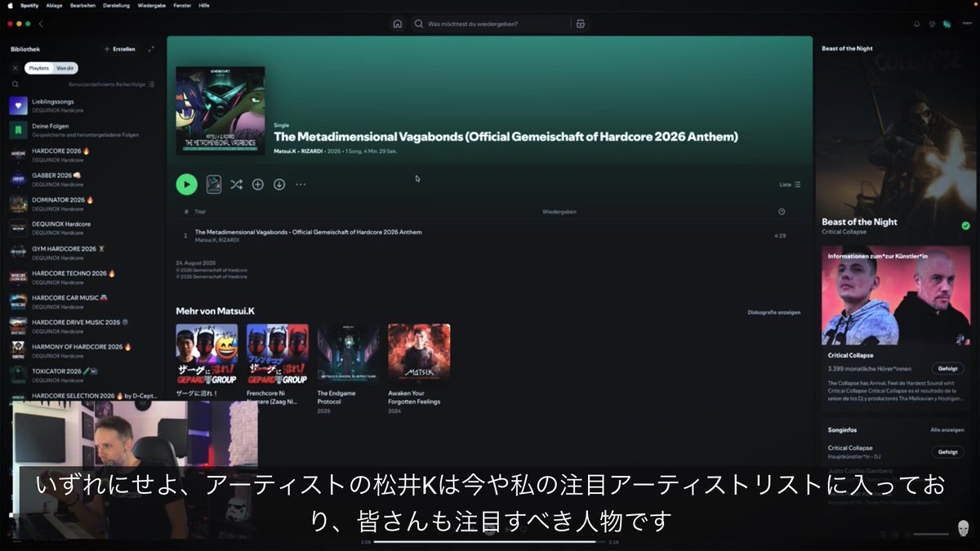Add the single to your library
The height and width of the screenshot is (551, 980).
coord(257,184)
